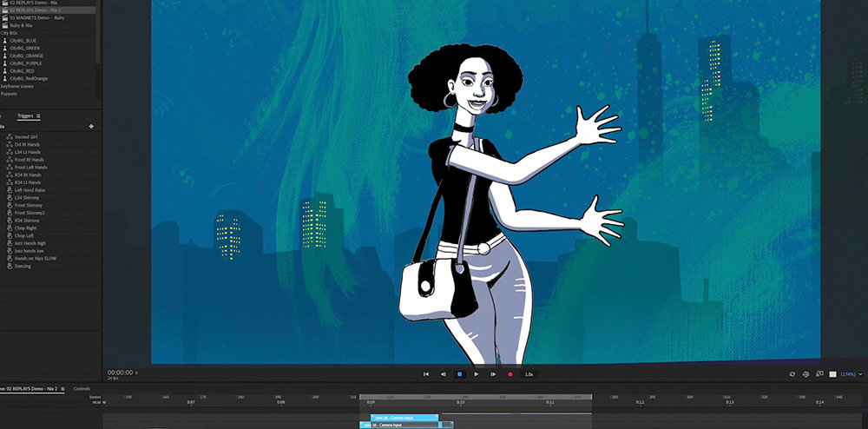Select the Hands on Hips SLOW trigger

coord(34,259)
